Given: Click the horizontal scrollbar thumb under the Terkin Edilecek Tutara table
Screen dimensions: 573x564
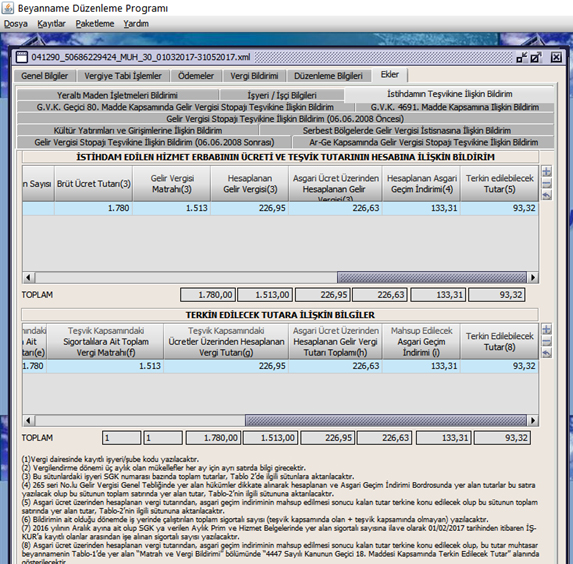Looking at the screenshot, I should coord(386,420).
